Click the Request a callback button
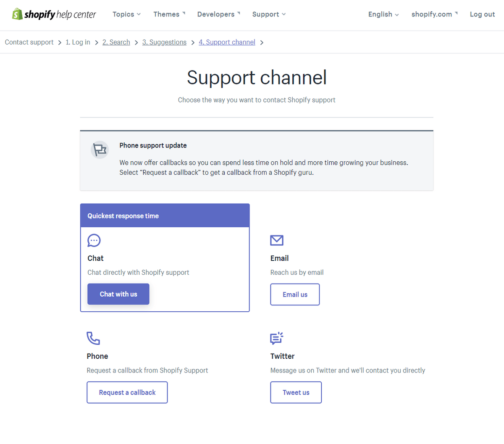Image resolution: width=504 pixels, height=444 pixels. pyautogui.click(x=127, y=392)
